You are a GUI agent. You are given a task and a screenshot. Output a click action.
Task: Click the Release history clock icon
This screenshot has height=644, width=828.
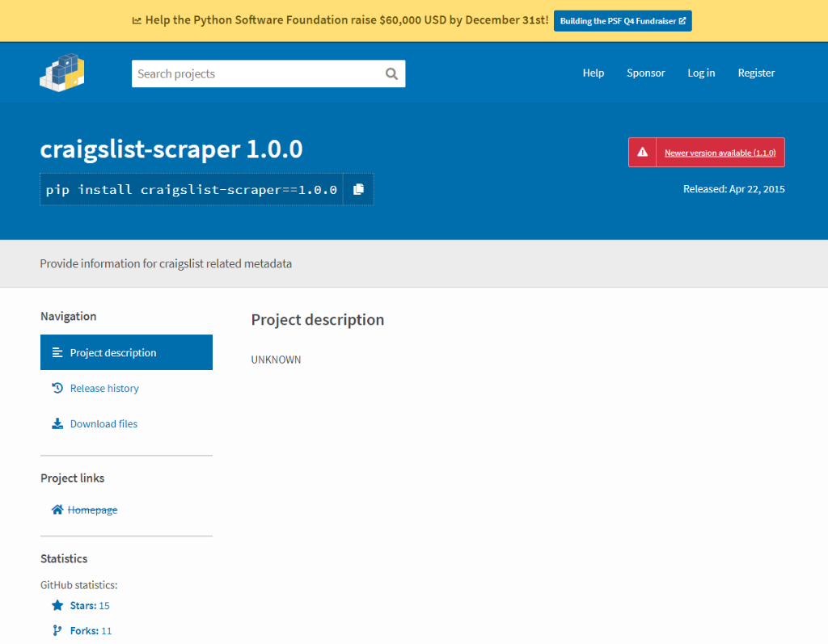pyautogui.click(x=57, y=388)
